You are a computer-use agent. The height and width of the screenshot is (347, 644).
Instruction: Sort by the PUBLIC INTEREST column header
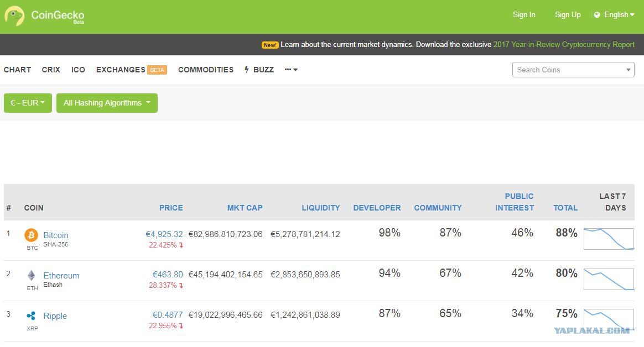[x=515, y=202]
